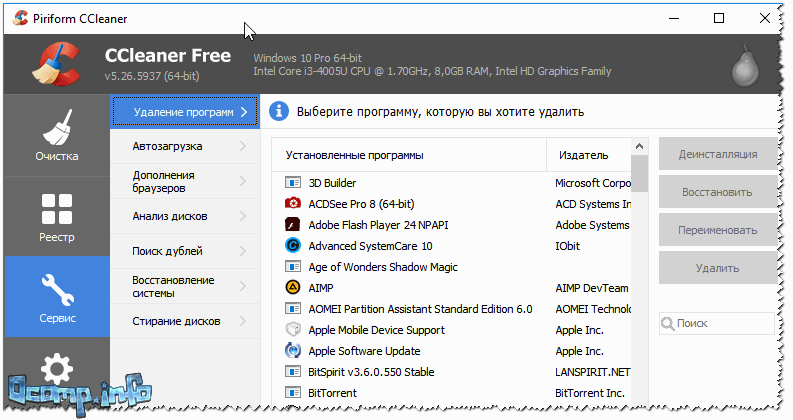Click the Apple Software Update icon
The width and height of the screenshot is (793, 420).
[x=293, y=350]
